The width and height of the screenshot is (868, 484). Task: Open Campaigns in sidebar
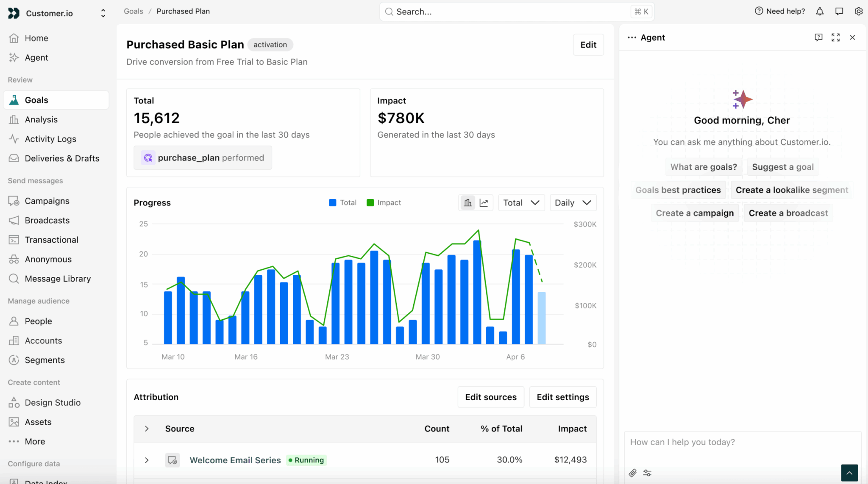point(56,201)
